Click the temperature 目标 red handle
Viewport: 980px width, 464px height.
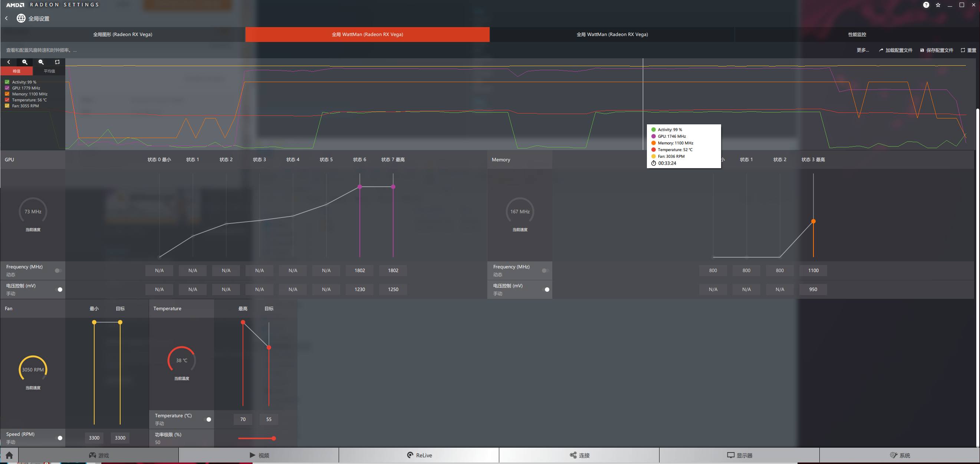[x=269, y=347]
